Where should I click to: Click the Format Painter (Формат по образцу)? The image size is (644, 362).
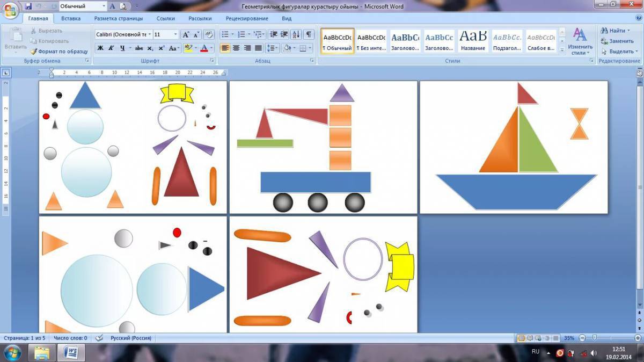(59, 52)
